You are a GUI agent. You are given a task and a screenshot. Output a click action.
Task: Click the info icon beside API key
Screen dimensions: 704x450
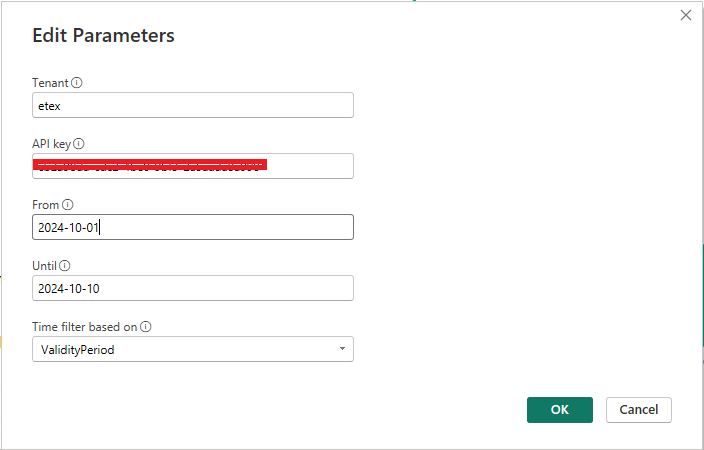(79, 144)
